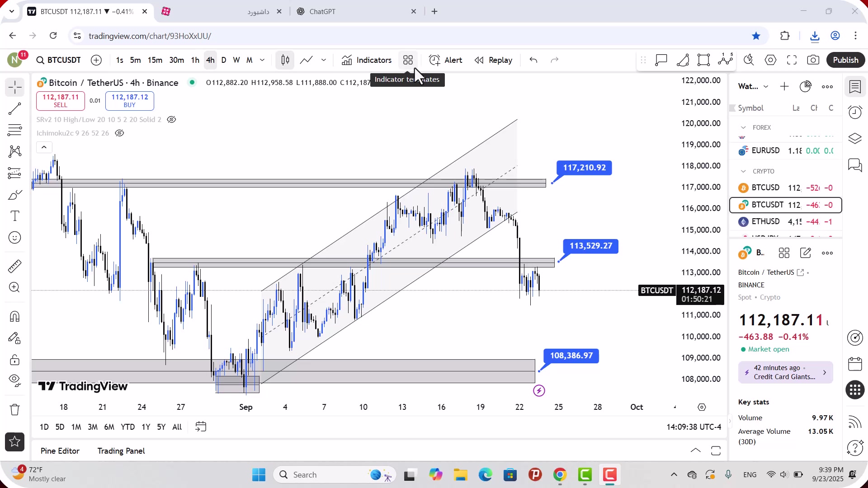Publish the chart idea
Screen dimensions: 868x488
coord(845,60)
